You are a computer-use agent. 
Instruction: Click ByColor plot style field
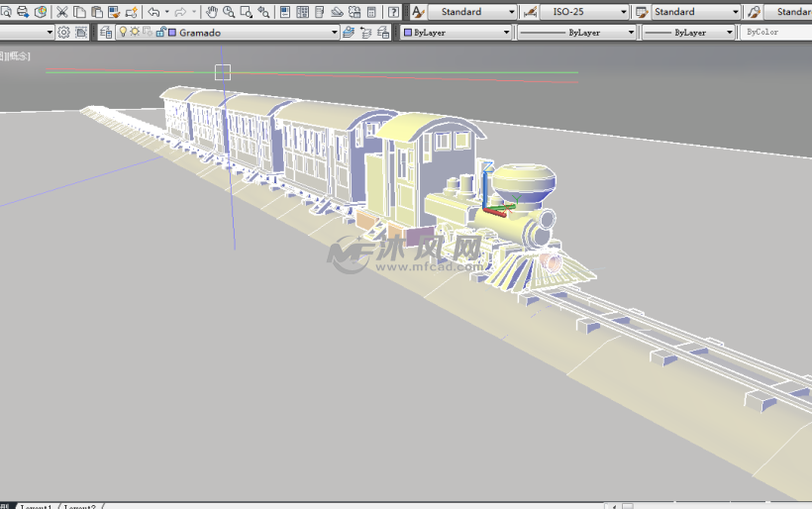coord(775,33)
